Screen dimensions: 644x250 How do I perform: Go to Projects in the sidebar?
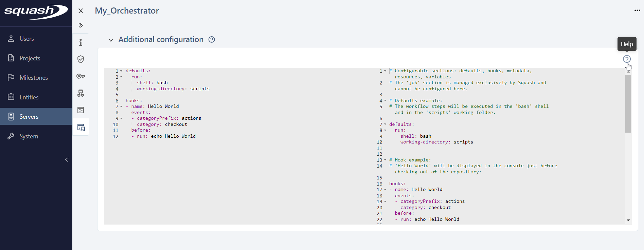[x=30, y=58]
